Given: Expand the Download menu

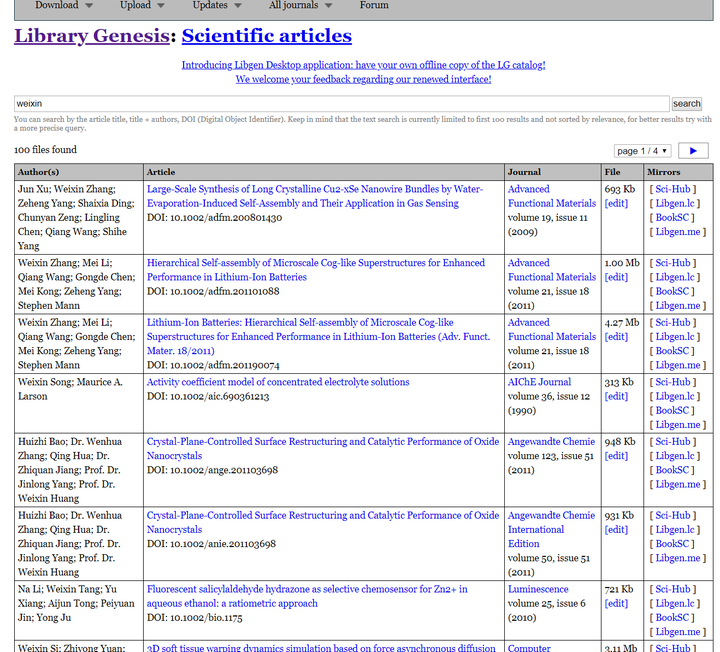Looking at the screenshot, I should (64, 5).
